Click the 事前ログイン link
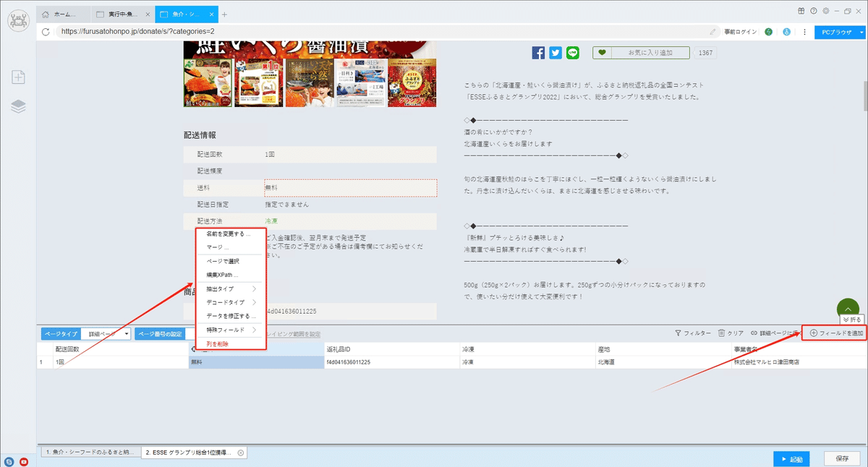868x467 pixels. coord(740,32)
